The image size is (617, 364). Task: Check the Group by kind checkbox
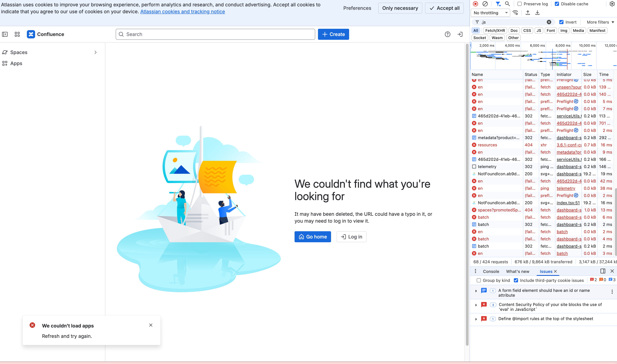coord(478,280)
